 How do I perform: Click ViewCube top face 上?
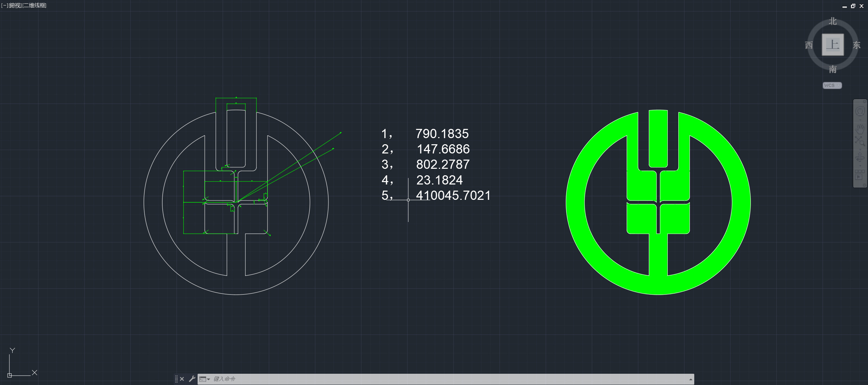pos(833,45)
